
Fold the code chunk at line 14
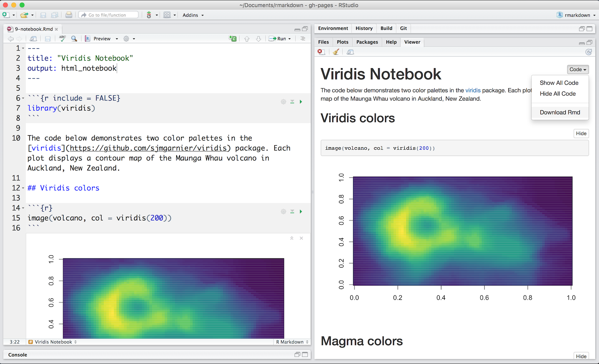tap(23, 208)
